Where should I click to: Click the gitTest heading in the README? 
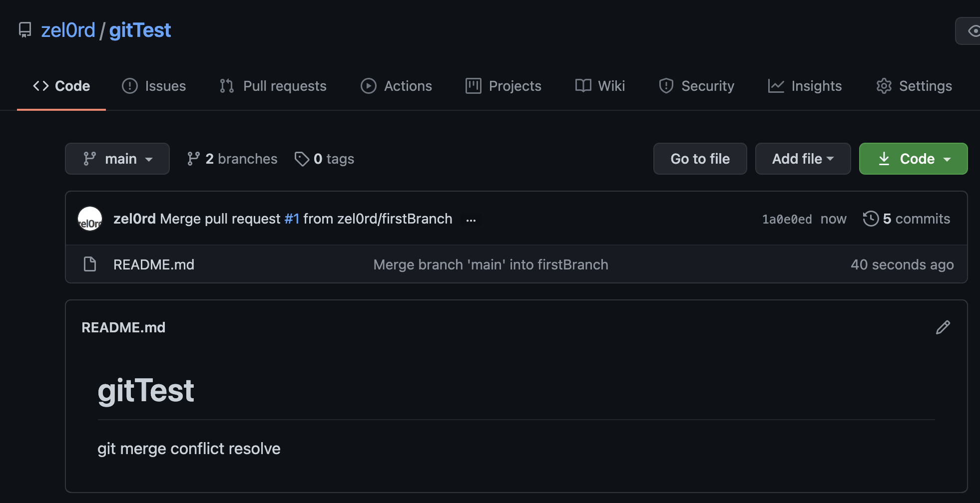click(x=146, y=390)
